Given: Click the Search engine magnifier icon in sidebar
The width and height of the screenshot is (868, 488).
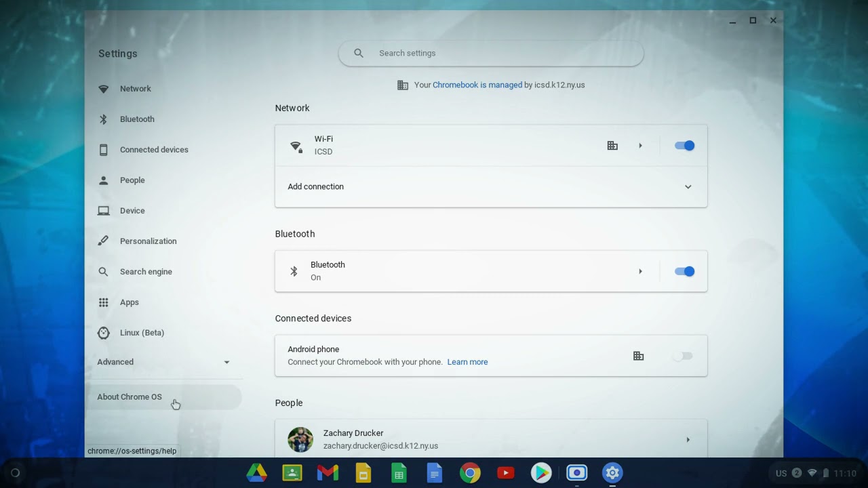Looking at the screenshot, I should (x=103, y=272).
